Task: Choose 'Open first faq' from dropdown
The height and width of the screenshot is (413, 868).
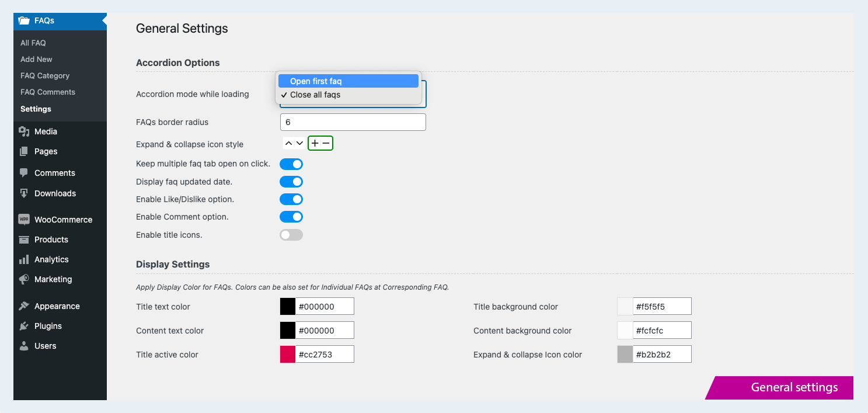Action: point(348,81)
